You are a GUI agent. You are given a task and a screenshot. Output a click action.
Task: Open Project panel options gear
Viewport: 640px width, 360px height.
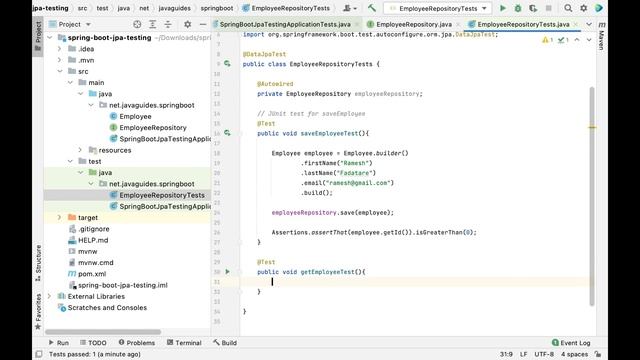click(x=187, y=24)
